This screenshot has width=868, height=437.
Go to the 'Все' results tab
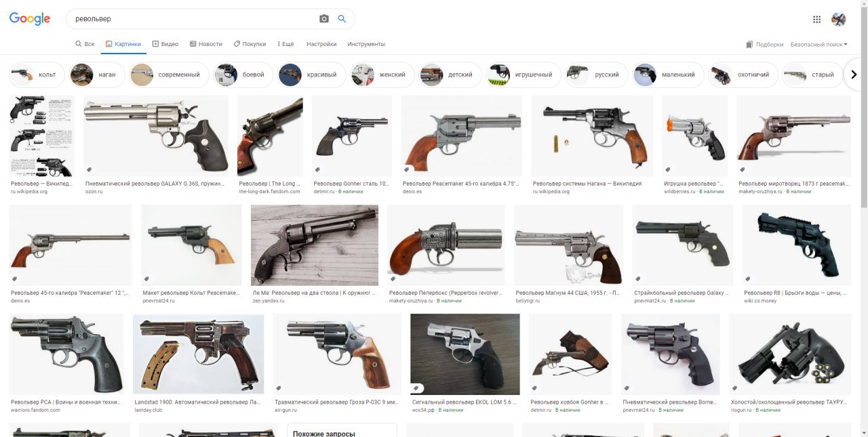pyautogui.click(x=85, y=44)
